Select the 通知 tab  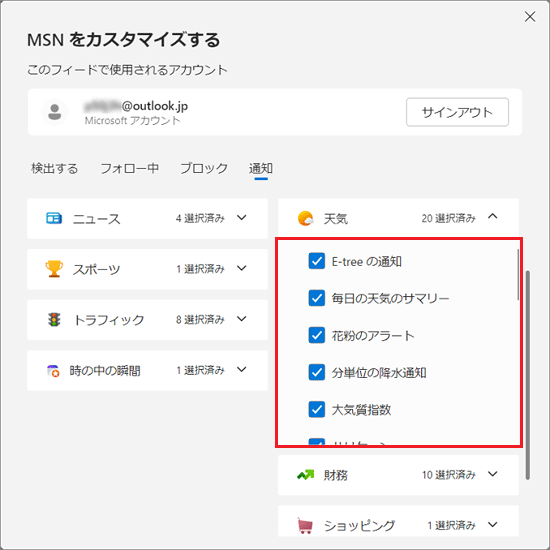click(x=261, y=168)
